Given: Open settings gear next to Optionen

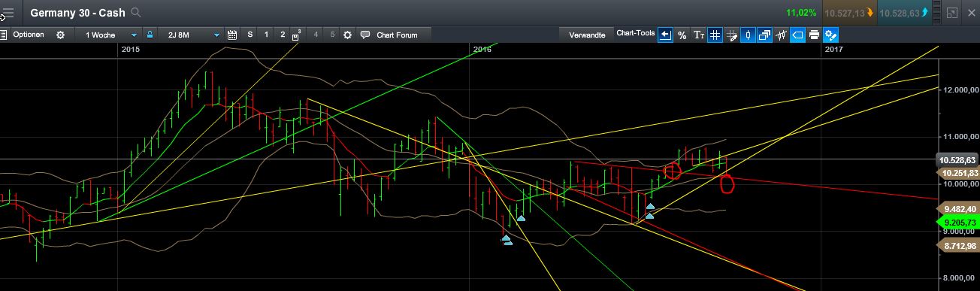Looking at the screenshot, I should [x=61, y=35].
